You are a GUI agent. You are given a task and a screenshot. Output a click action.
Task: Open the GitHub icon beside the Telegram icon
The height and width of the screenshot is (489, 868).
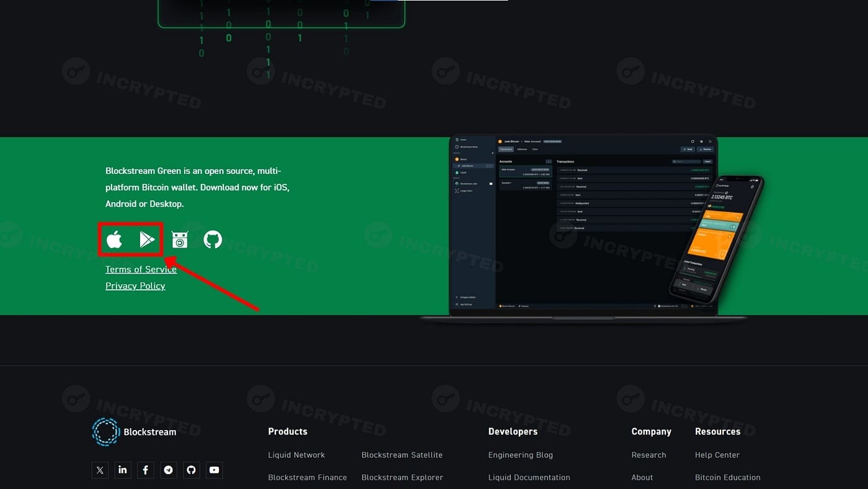point(192,470)
